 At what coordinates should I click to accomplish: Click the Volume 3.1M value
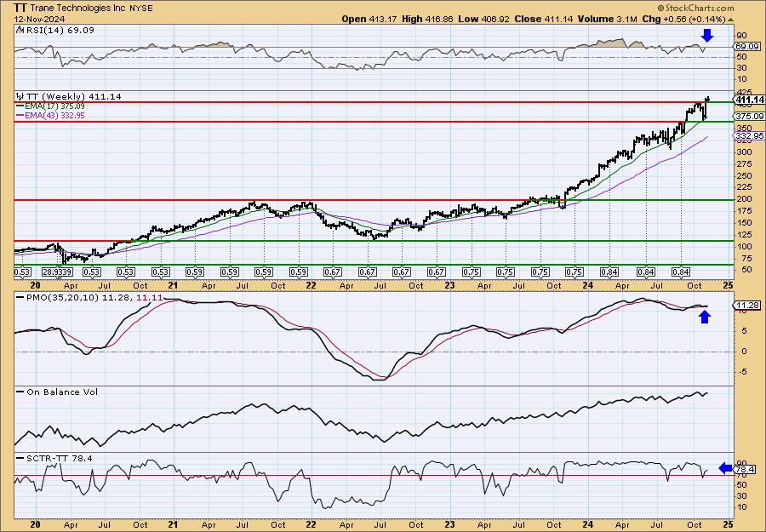(608, 19)
